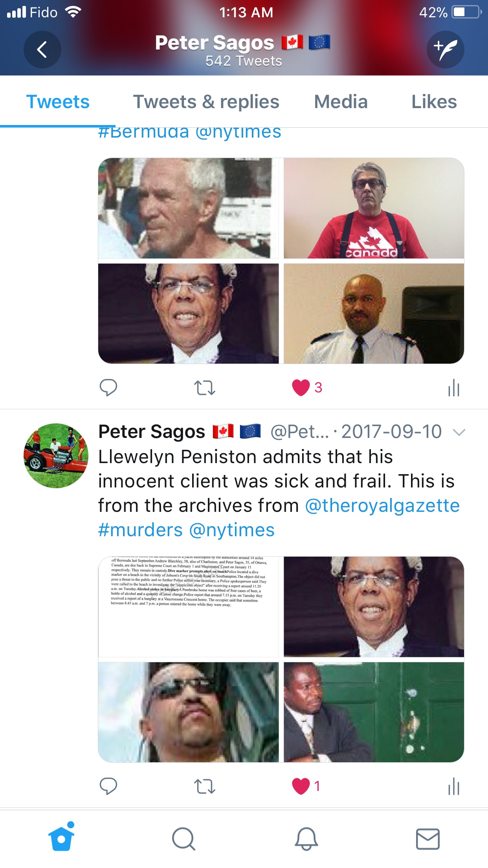View analytics for the first tweet
Screen dimensions: 488x868
pyautogui.click(x=454, y=388)
